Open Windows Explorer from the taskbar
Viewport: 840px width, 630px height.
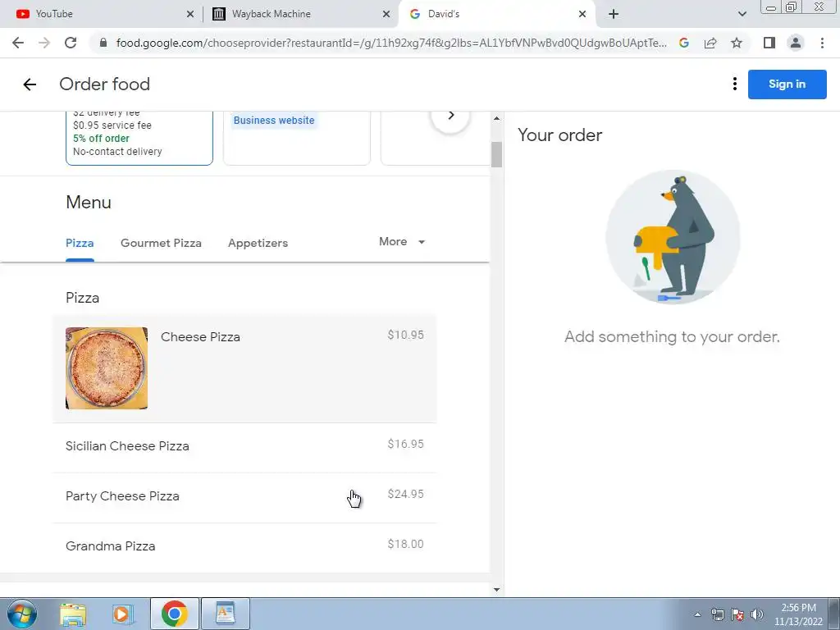pos(73,614)
